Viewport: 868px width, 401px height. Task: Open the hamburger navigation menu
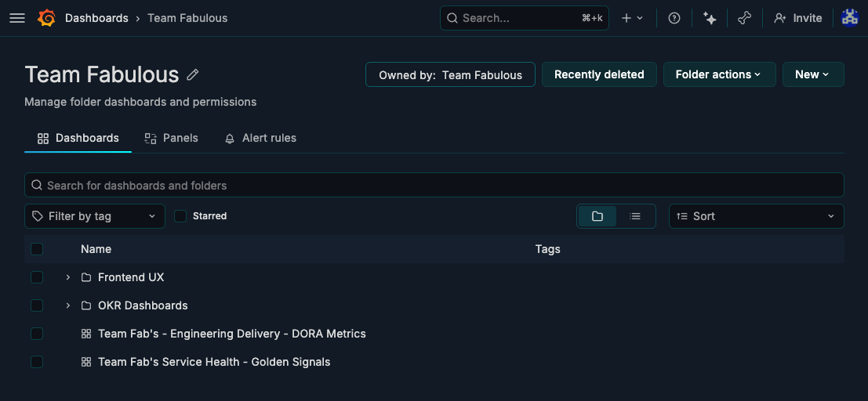click(x=17, y=18)
